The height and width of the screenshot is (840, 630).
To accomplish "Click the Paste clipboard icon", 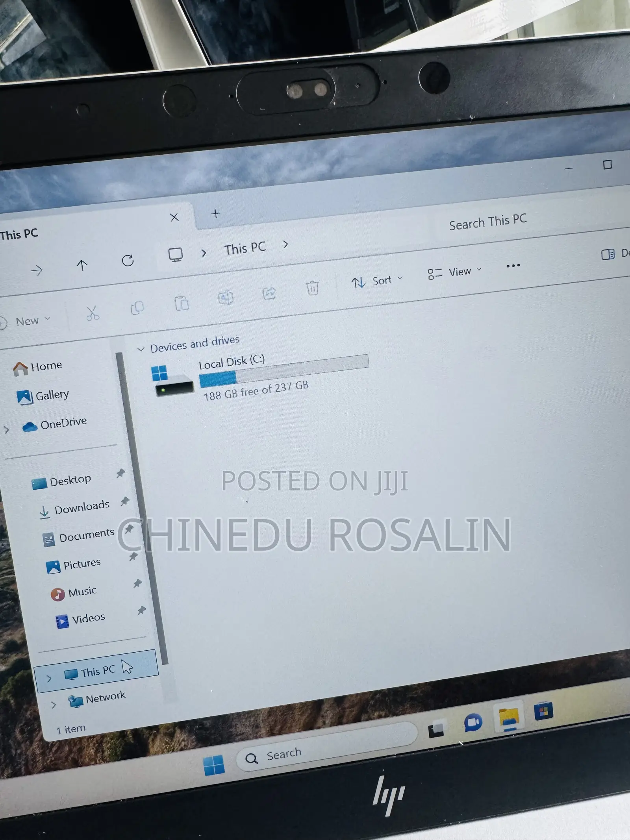I will click(x=182, y=303).
